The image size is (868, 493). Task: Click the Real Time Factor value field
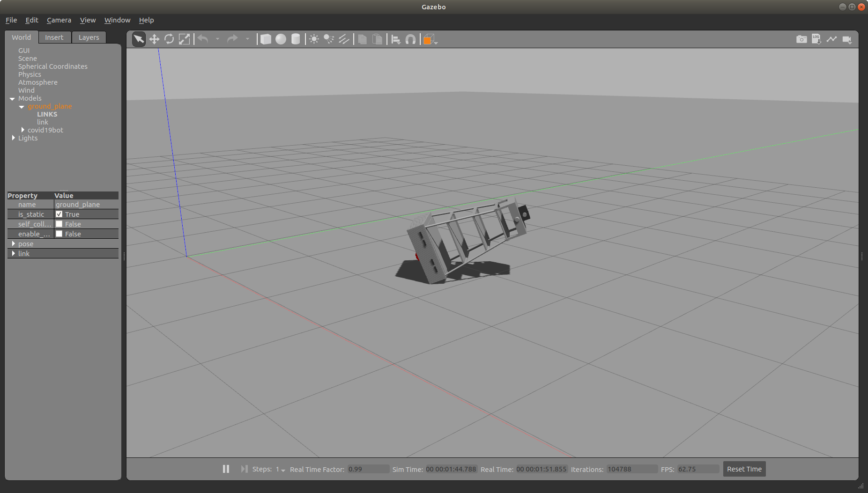[x=368, y=469]
